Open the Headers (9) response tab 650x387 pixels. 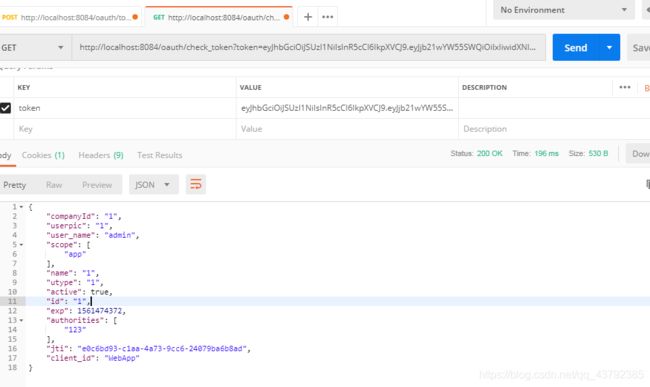[101, 155]
